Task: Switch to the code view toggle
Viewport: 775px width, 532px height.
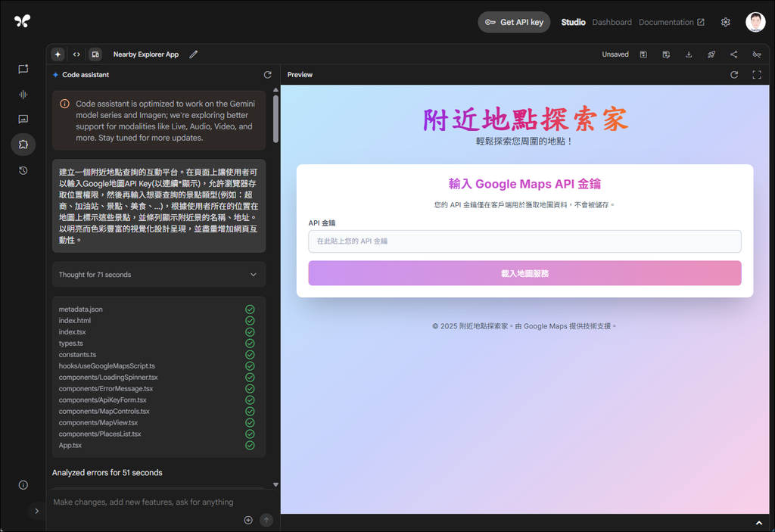Action: coord(76,54)
